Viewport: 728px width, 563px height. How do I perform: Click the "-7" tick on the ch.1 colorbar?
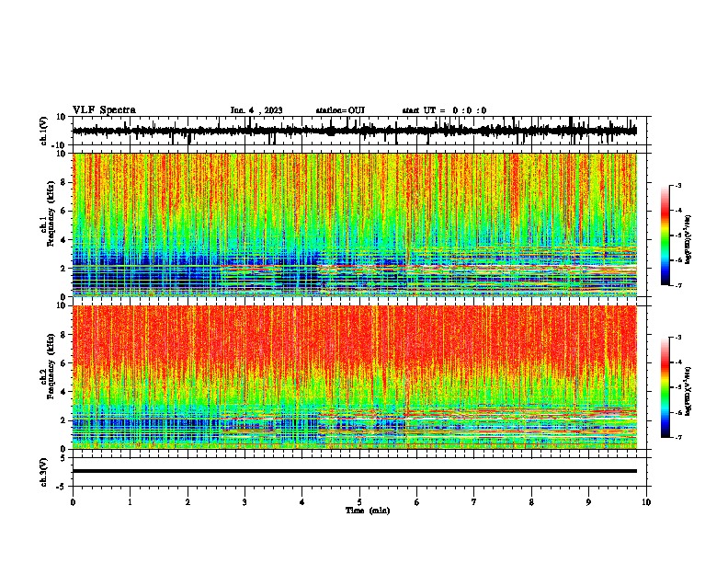pyautogui.click(x=678, y=285)
